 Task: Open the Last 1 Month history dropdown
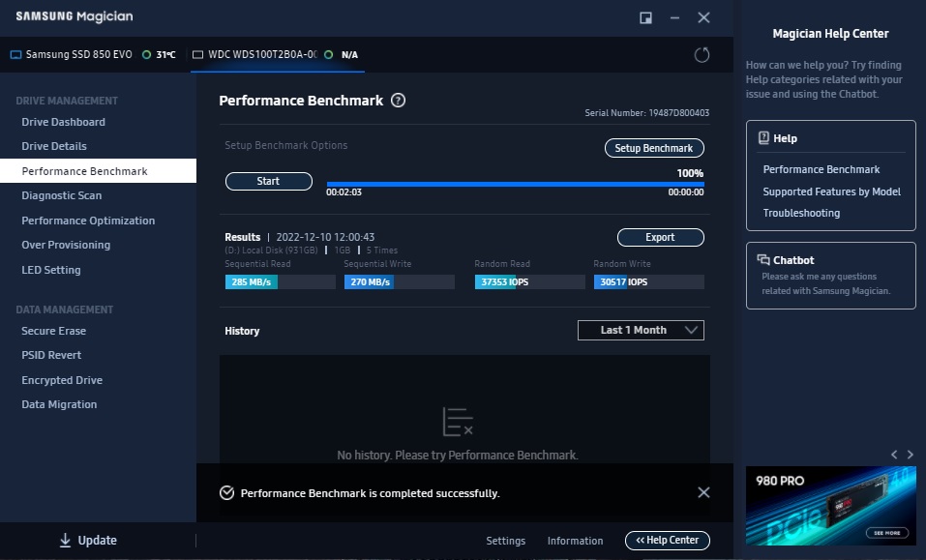641,330
